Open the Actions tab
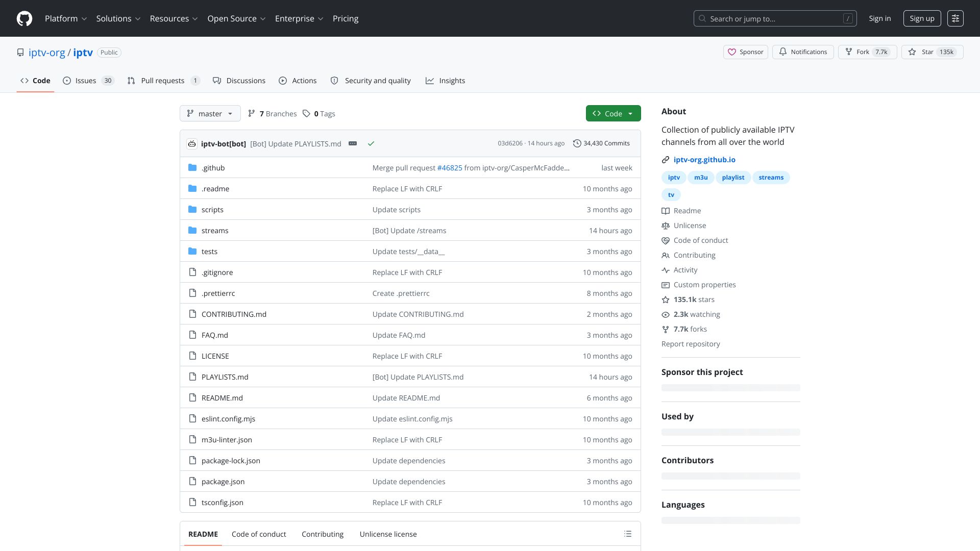The height and width of the screenshot is (551, 980). 298,81
